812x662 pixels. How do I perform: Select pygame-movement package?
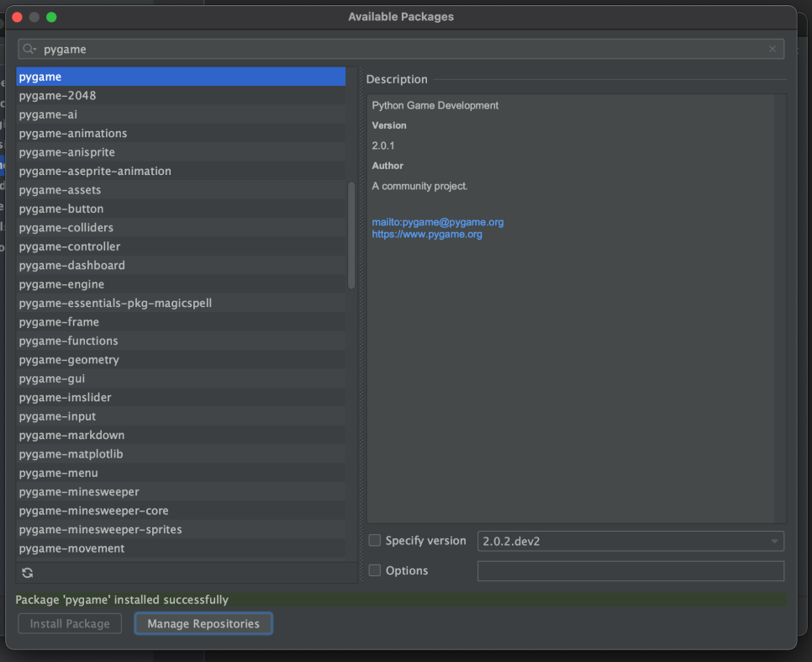pyautogui.click(x=181, y=548)
